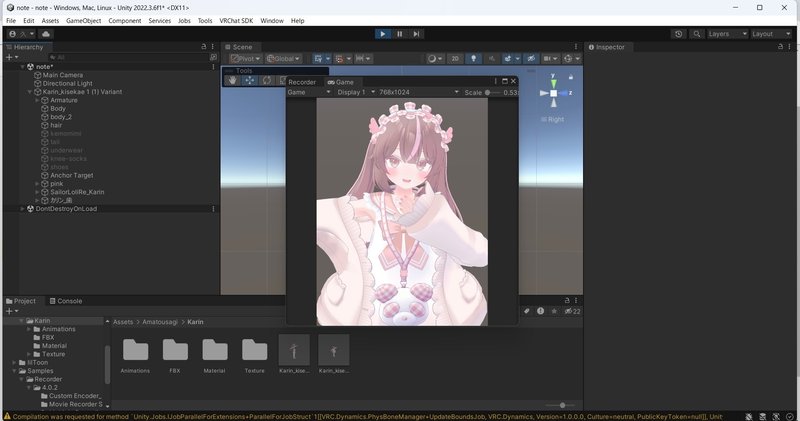Select the Move tool in Tools overlay

[249, 81]
